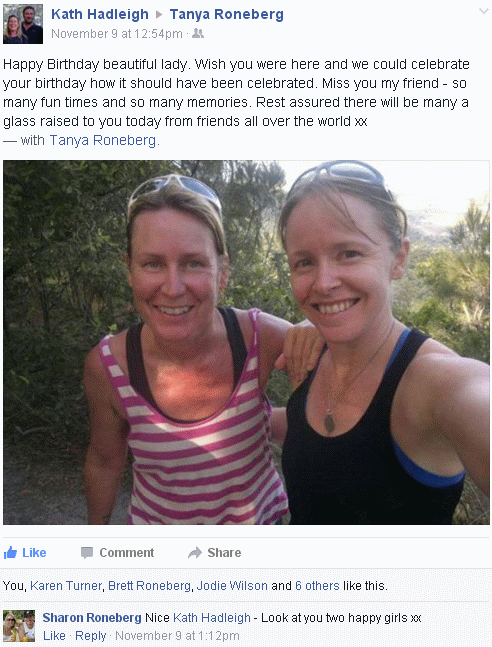This screenshot has height=647, width=492.
Task: Click the Share arrow icon
Action: (x=195, y=553)
